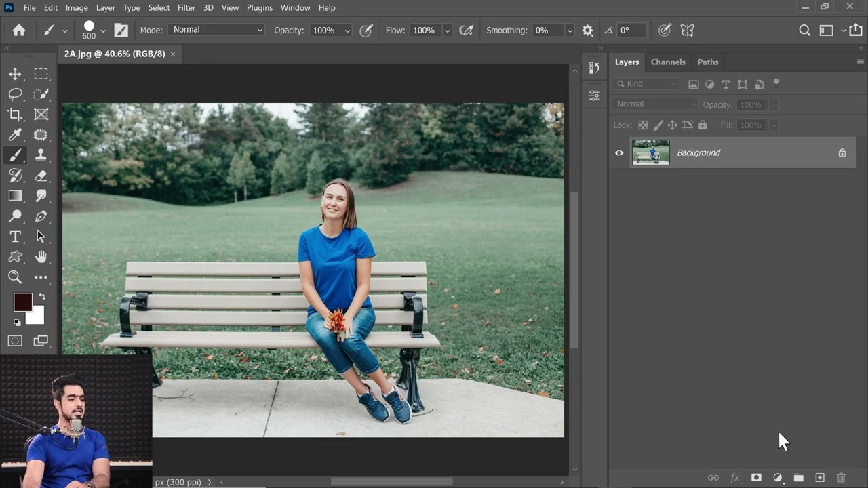Open the File menu
Image resolution: width=868 pixels, height=488 pixels.
point(30,7)
